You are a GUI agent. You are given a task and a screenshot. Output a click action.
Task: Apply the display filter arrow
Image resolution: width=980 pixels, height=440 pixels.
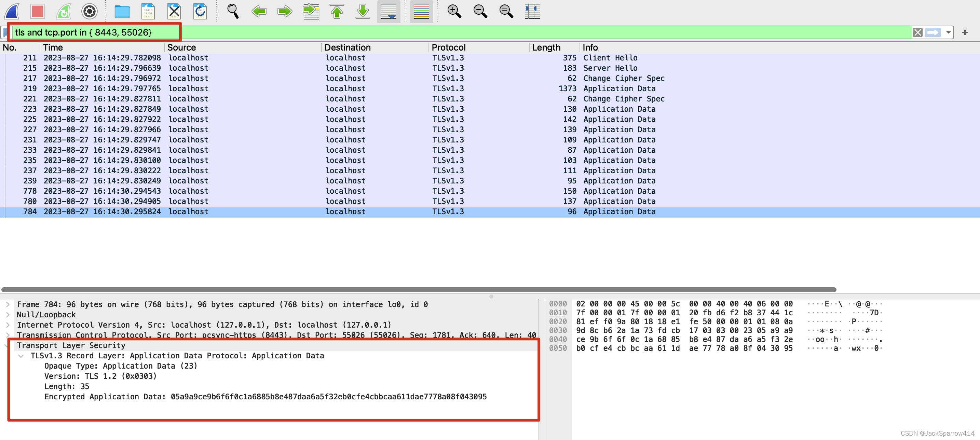click(933, 33)
